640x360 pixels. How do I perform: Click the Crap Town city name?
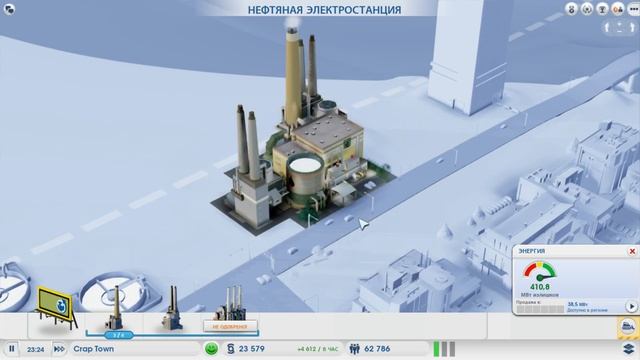click(x=93, y=349)
